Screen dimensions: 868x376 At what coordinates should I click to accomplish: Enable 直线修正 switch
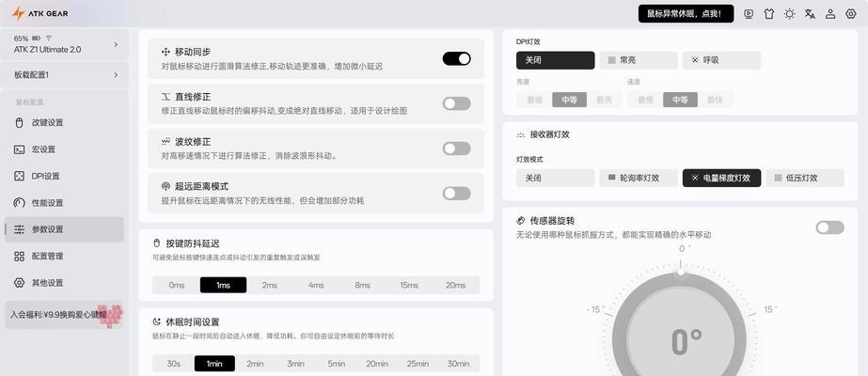click(457, 103)
